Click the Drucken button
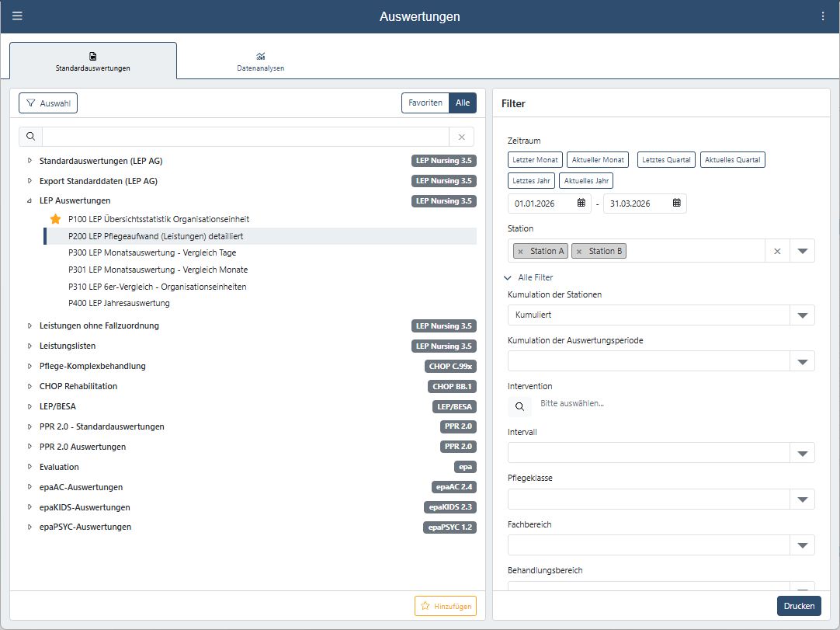This screenshot has width=840, height=630. pyautogui.click(x=799, y=606)
